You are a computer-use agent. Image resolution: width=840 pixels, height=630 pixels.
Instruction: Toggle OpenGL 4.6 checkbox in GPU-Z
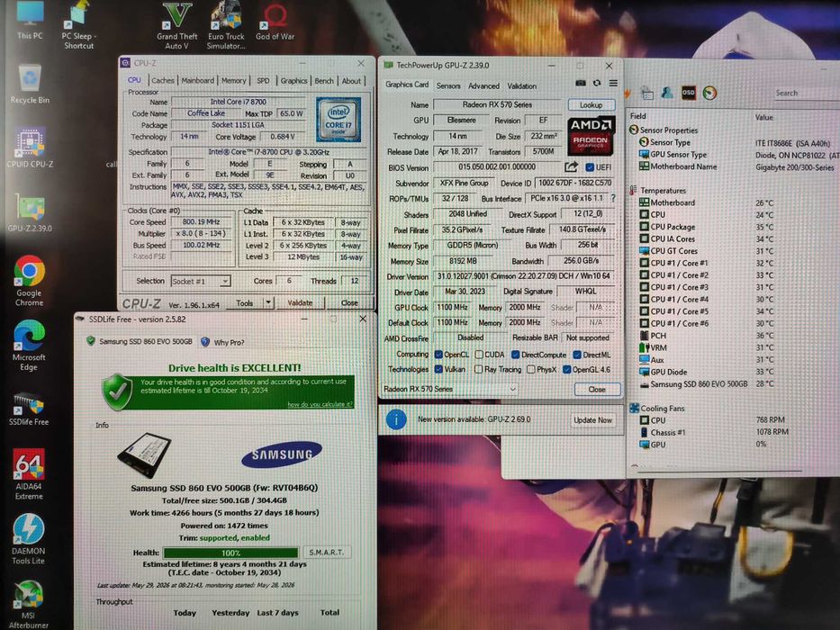coord(567,369)
